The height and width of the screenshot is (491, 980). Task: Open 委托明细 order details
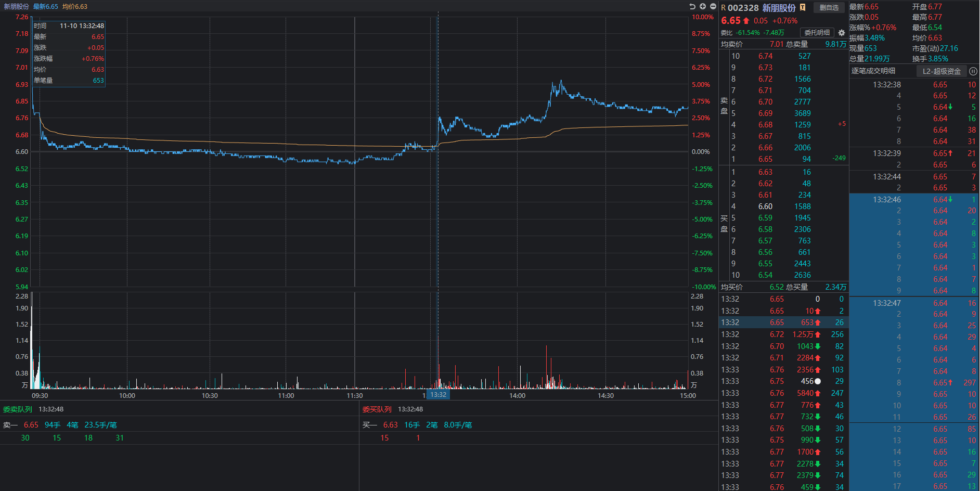click(817, 33)
